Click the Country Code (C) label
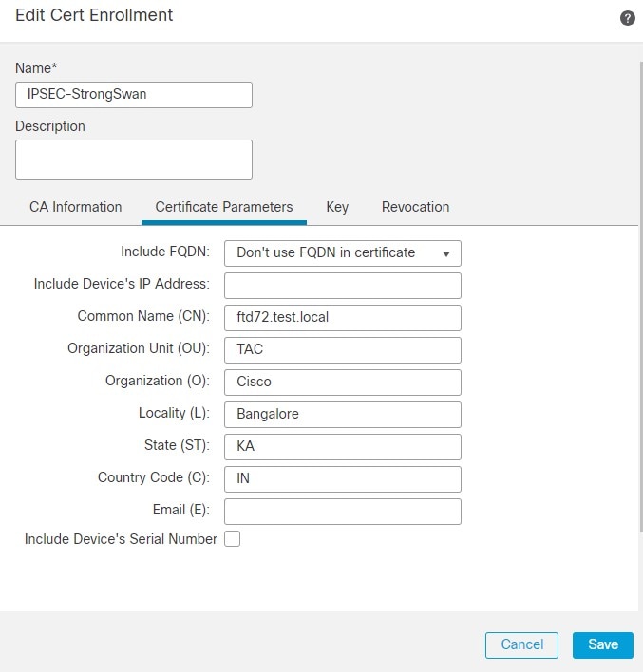Viewport: 643px width, 672px height. [x=154, y=477]
